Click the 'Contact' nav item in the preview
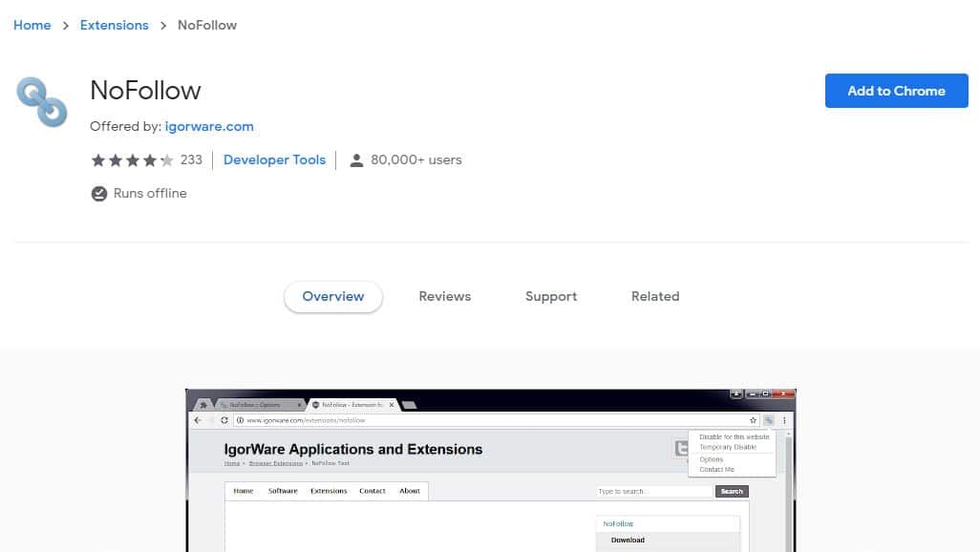 tap(373, 491)
